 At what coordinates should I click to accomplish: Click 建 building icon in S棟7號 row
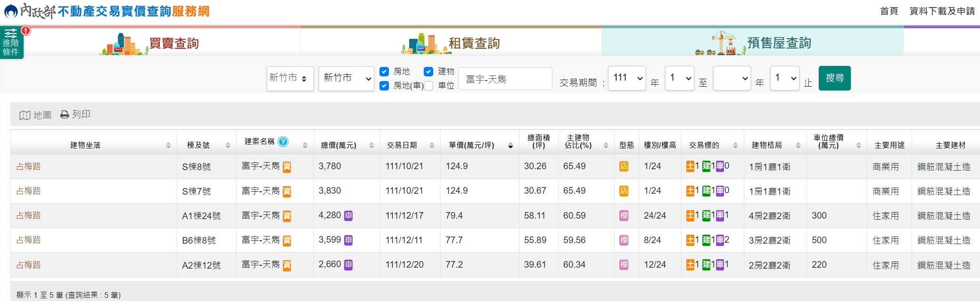pos(706,191)
